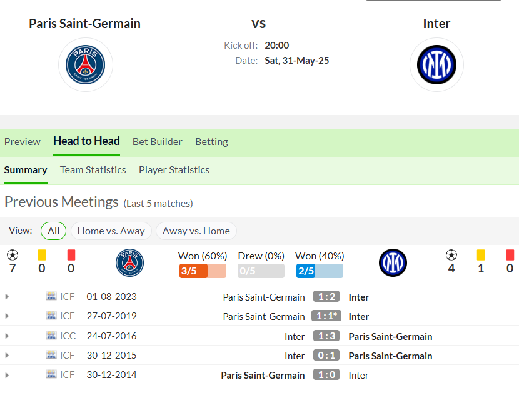
Task: Expand the 30-12-2014 match row
Action: coord(7,375)
